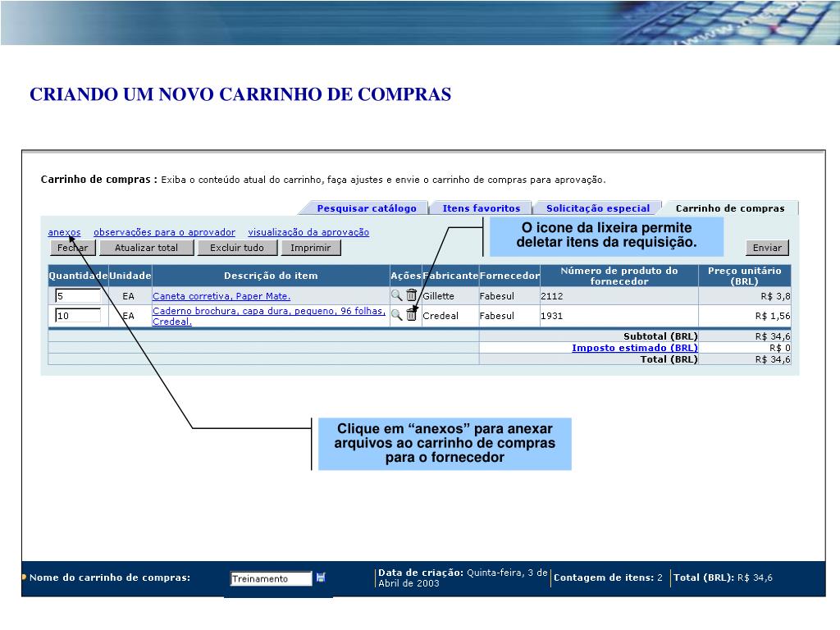Image resolution: width=840 pixels, height=630 pixels.
Task: Open visualização da aprovação link
Action: coord(308,232)
